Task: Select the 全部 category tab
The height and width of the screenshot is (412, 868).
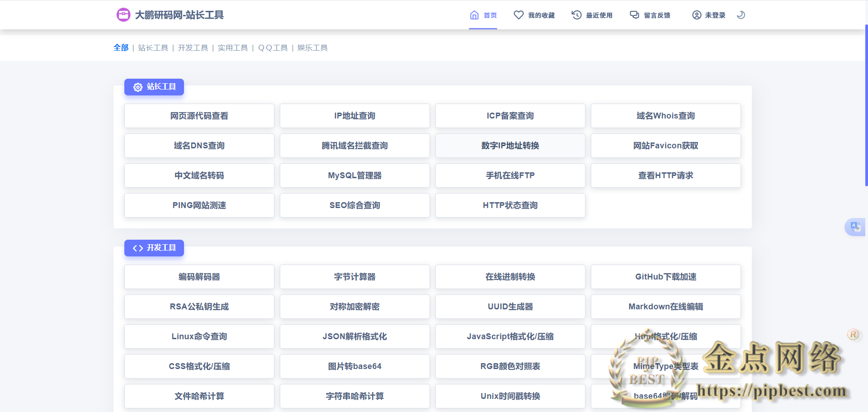Action: point(121,47)
